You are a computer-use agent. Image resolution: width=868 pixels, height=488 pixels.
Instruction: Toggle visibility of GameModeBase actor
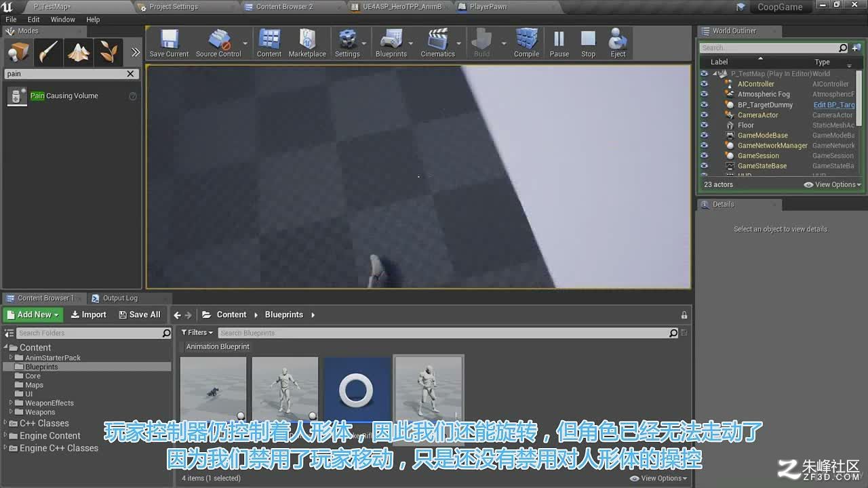tap(704, 136)
